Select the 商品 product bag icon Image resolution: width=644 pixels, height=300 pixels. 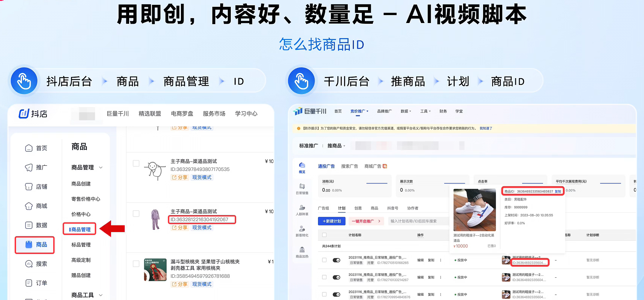(29, 245)
